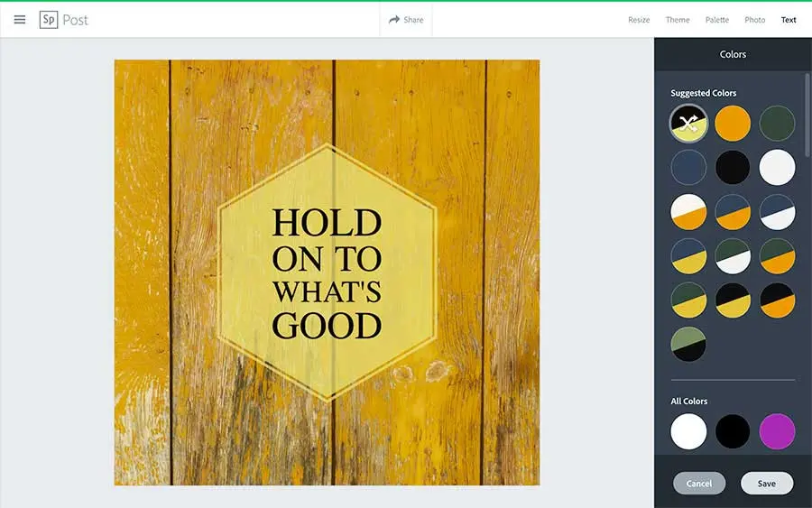Screen dimensions: 812x508
Task: Select the white and orange color pair
Action: click(688, 212)
